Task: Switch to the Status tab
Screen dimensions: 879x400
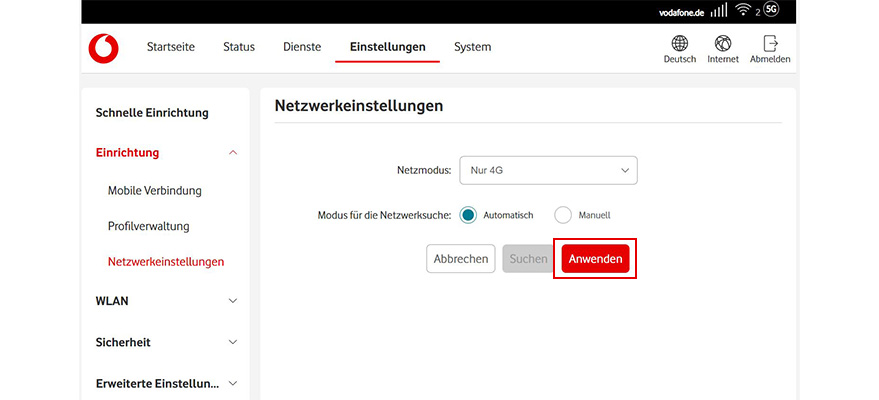Action: tap(239, 47)
